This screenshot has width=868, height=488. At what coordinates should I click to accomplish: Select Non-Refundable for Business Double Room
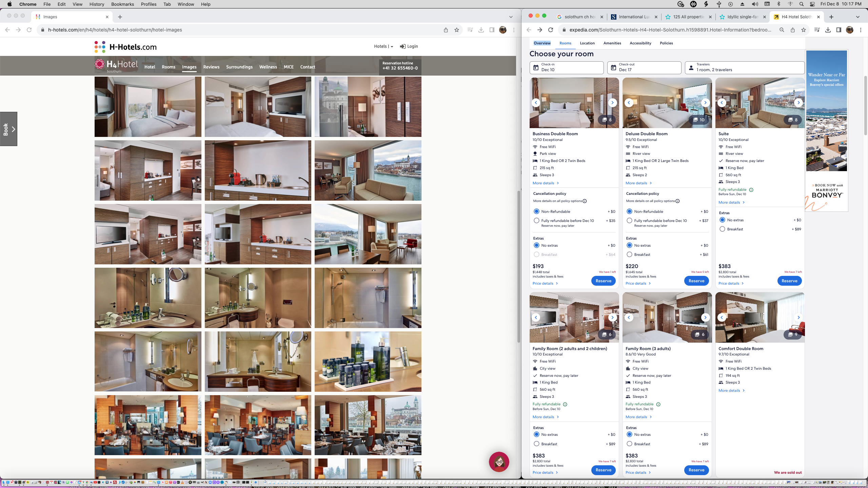(x=536, y=211)
